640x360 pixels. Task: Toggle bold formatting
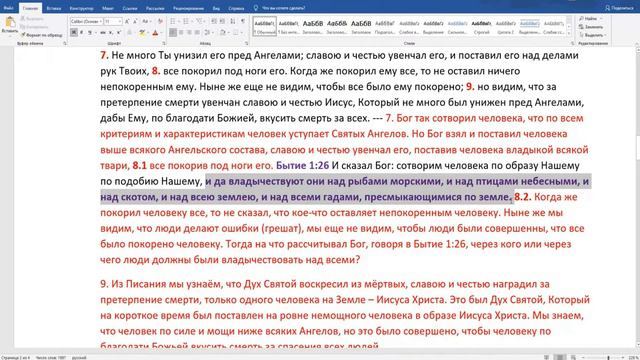click(x=74, y=32)
